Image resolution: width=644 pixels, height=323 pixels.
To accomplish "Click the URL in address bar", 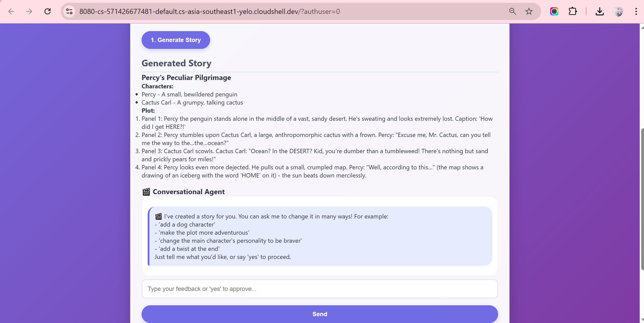I will (x=209, y=11).
